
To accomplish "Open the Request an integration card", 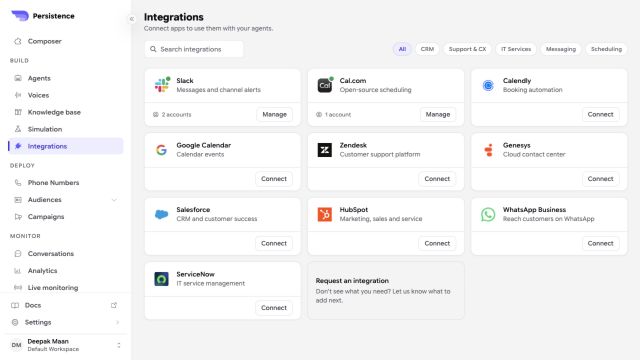I will click(386, 291).
